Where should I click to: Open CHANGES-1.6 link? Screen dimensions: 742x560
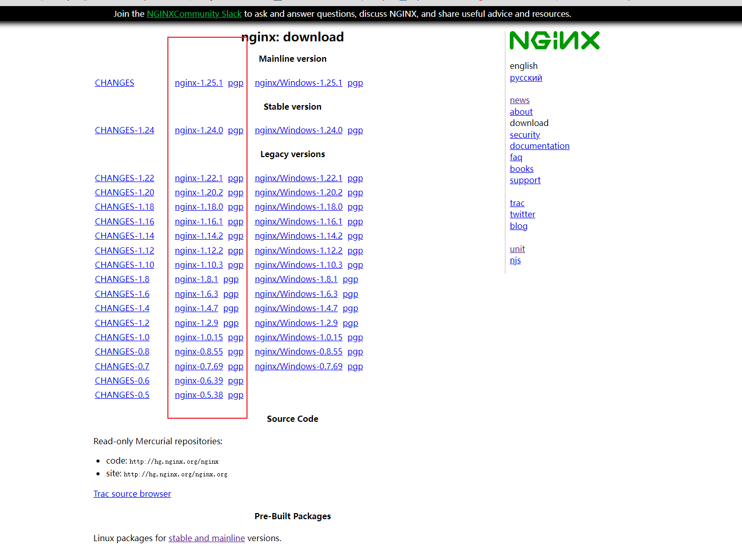[122, 294]
